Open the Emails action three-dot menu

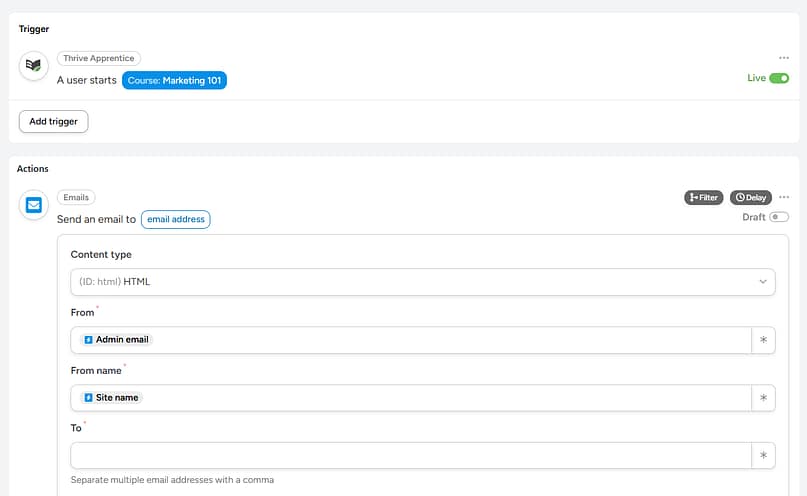pos(784,197)
